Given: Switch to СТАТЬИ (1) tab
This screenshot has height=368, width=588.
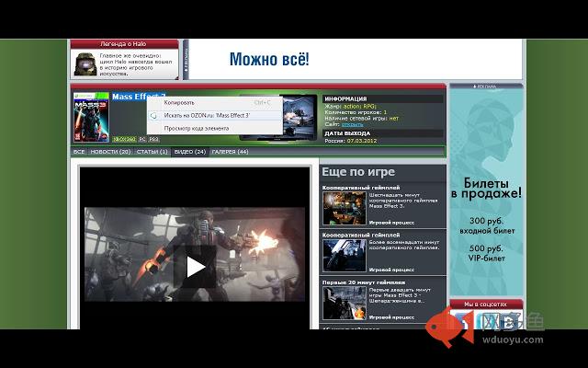Looking at the screenshot, I should (x=152, y=152).
